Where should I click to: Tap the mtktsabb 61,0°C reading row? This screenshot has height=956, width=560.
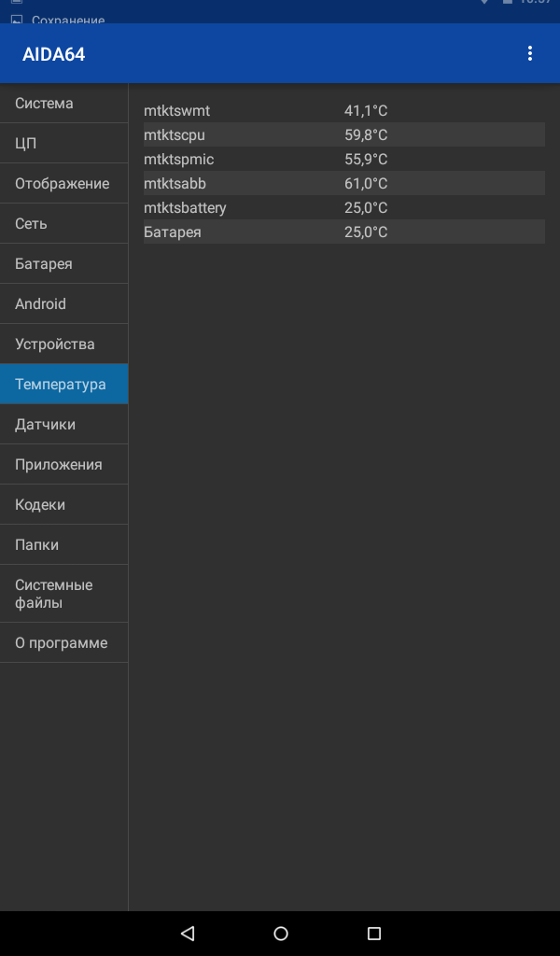pyautogui.click(x=344, y=184)
